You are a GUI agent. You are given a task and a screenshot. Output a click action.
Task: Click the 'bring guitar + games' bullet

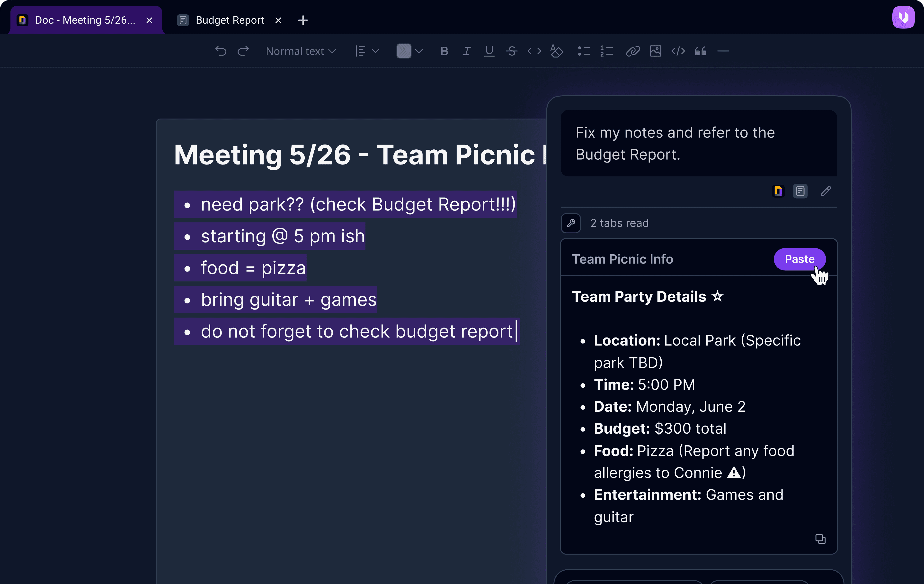[275, 300]
